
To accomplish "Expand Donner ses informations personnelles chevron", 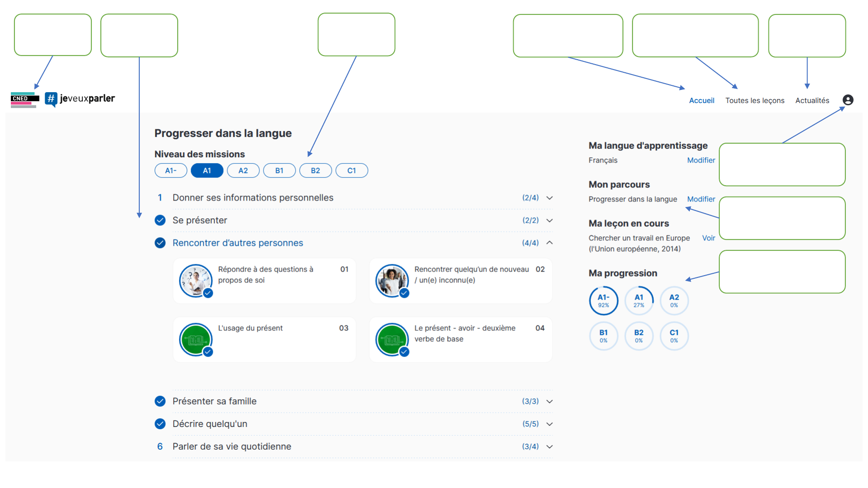I will [x=549, y=198].
